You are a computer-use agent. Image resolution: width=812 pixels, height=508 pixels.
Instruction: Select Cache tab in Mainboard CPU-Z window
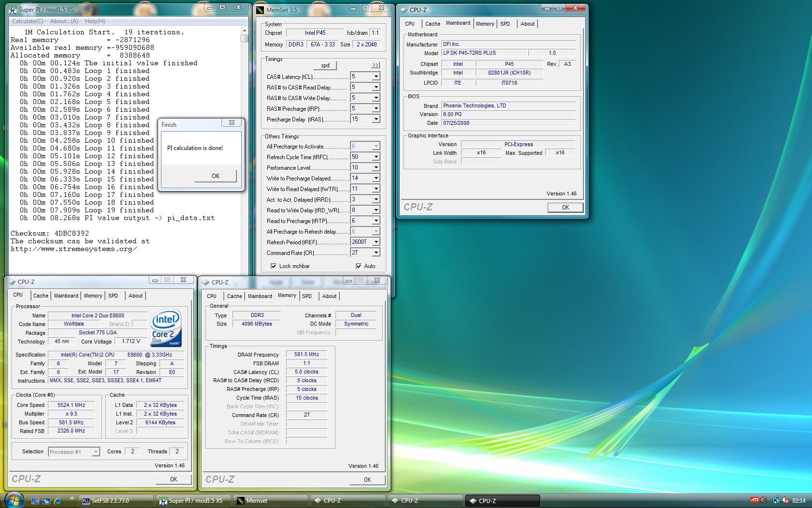tap(433, 24)
